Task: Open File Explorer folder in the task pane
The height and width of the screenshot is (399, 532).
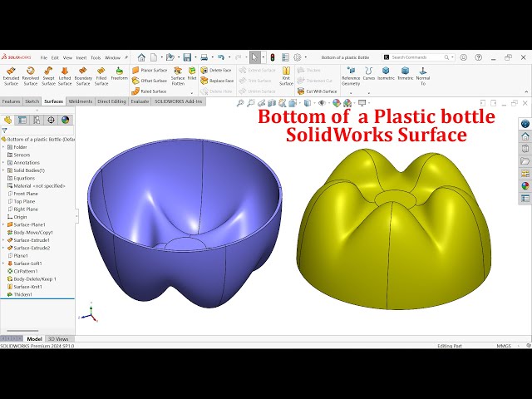Action: tap(525, 161)
